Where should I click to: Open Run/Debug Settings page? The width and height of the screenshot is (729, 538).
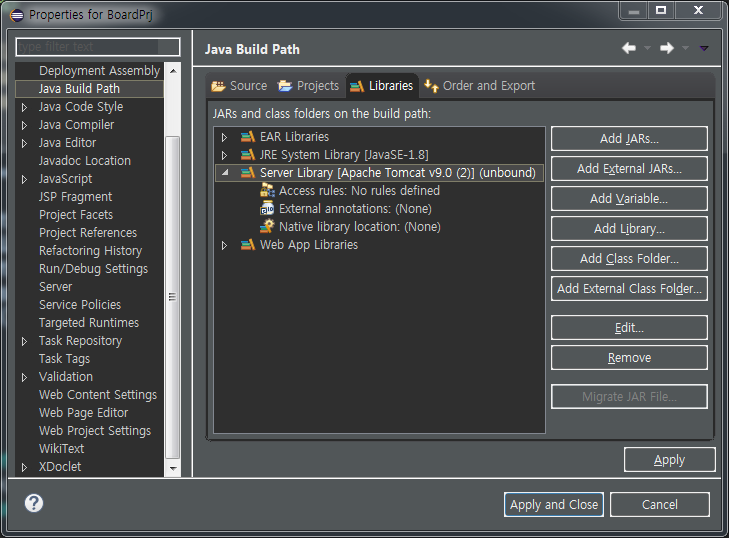click(x=93, y=269)
